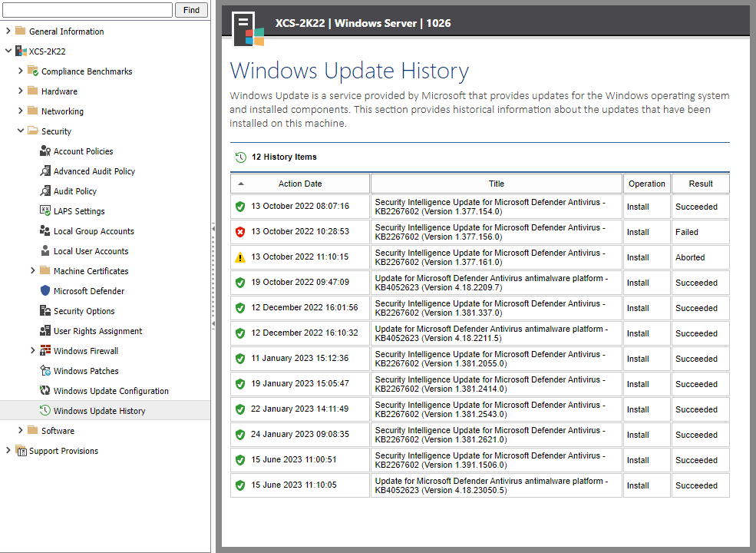
Task: Click the title with Version 1.377.154.0
Action: tap(490, 207)
